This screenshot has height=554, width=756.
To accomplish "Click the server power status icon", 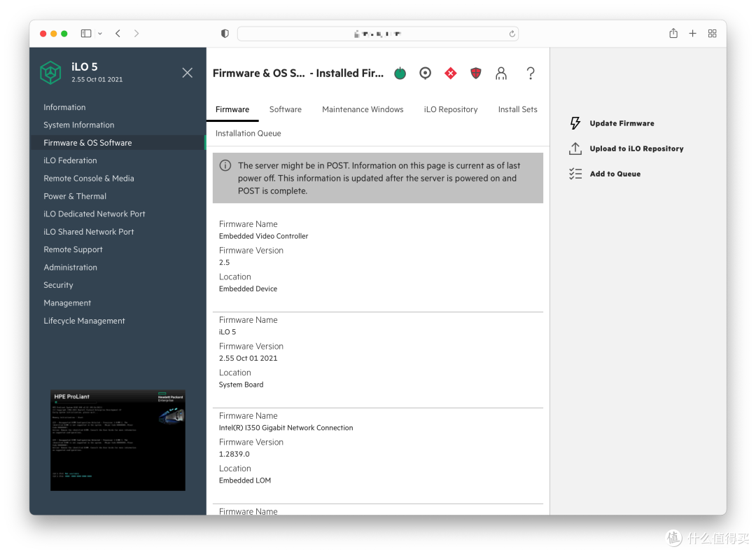I will click(x=400, y=73).
